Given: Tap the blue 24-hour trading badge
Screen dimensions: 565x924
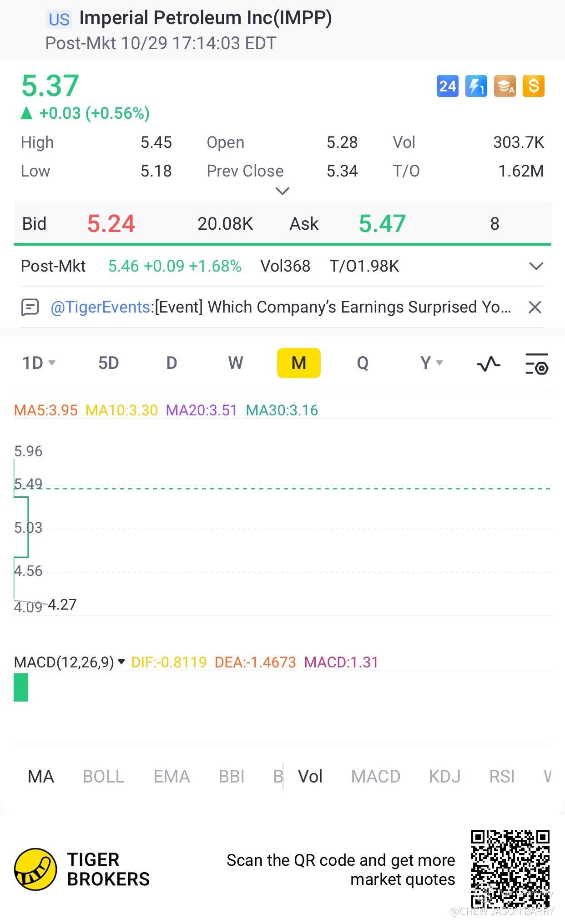Looking at the screenshot, I should coord(447,86).
